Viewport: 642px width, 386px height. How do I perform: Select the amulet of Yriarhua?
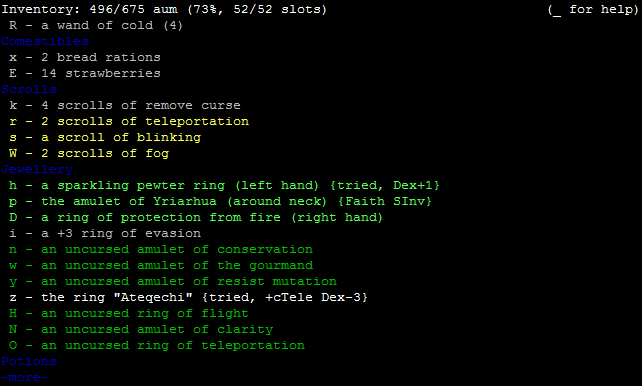click(x=220, y=201)
